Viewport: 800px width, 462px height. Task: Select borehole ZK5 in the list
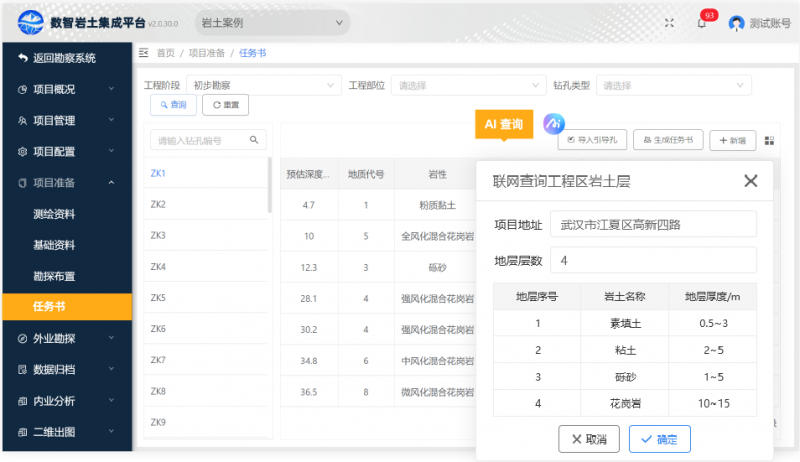(x=158, y=298)
